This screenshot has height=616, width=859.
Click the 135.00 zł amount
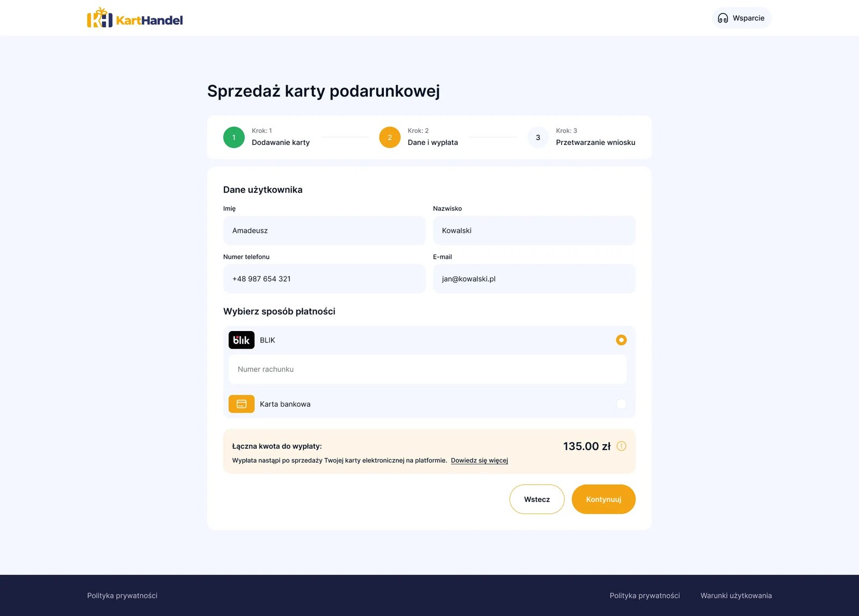coord(587,446)
